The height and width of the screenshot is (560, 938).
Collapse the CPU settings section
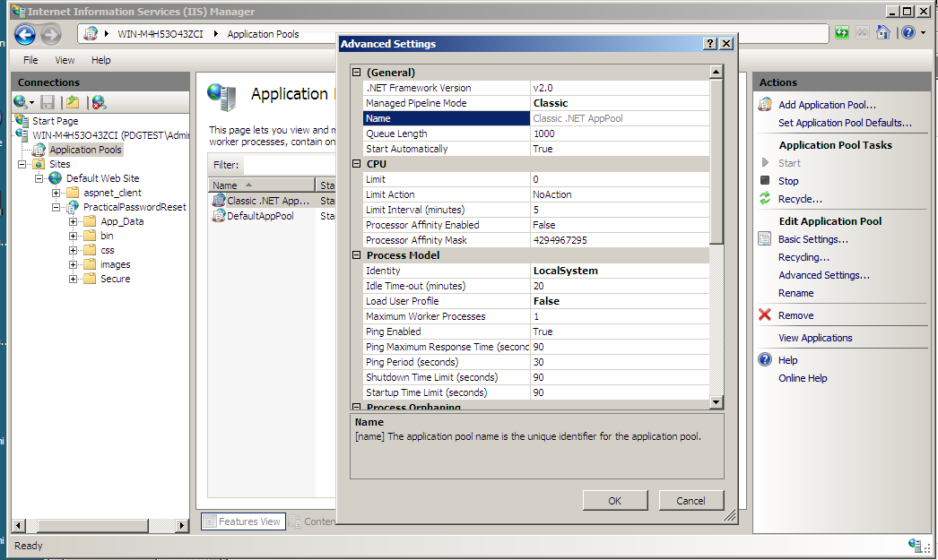coord(357,163)
